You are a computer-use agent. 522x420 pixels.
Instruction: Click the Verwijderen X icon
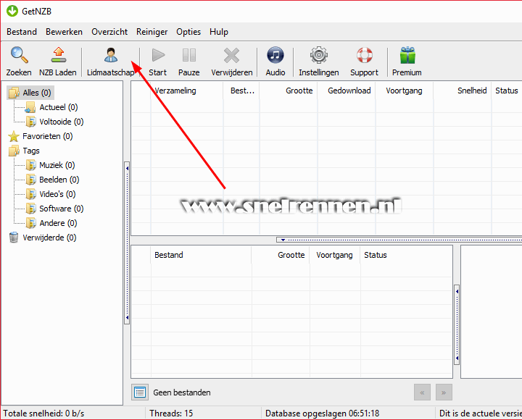(231, 55)
